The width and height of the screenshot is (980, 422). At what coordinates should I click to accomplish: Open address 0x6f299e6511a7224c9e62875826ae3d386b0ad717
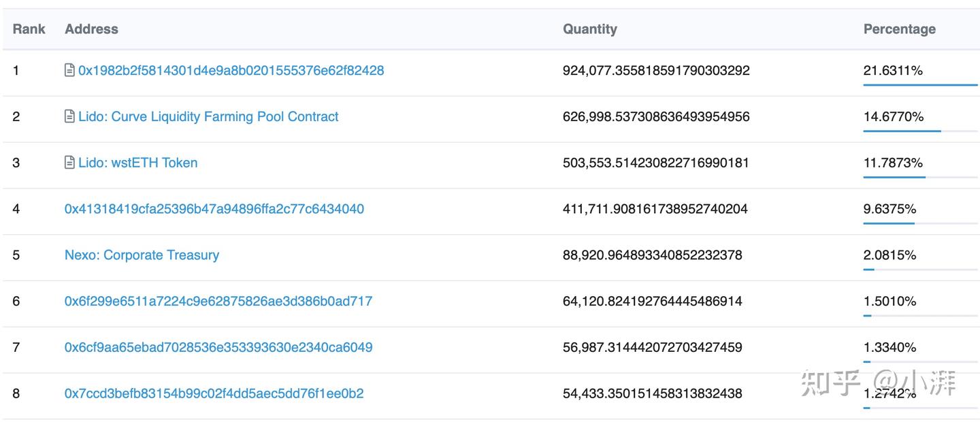[218, 301]
